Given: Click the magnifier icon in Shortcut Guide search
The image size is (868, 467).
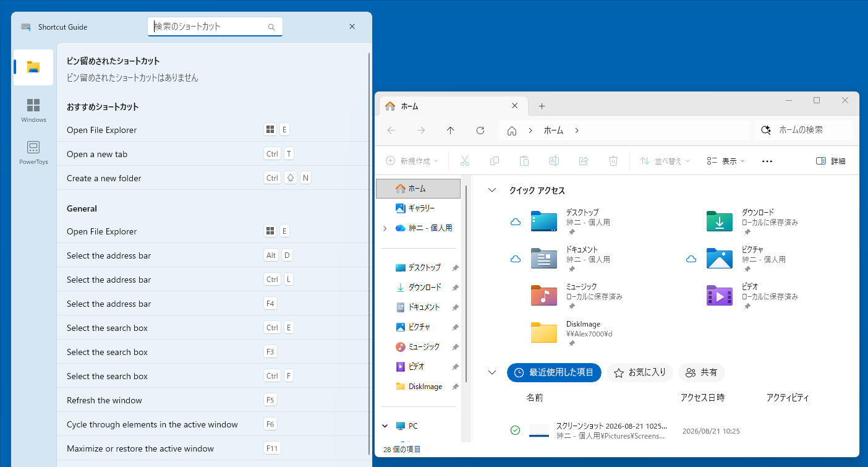Looking at the screenshot, I should click(x=271, y=27).
